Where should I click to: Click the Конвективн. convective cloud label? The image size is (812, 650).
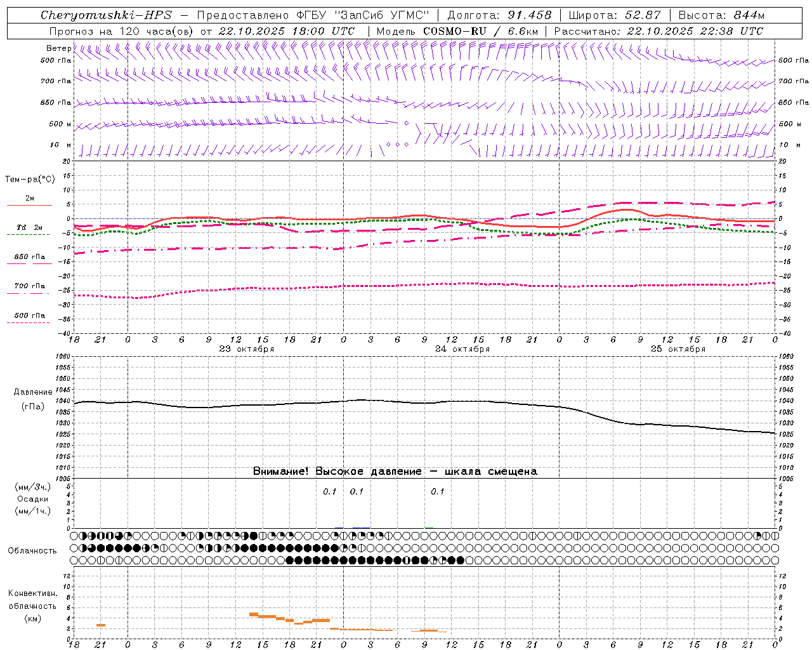pos(32,594)
